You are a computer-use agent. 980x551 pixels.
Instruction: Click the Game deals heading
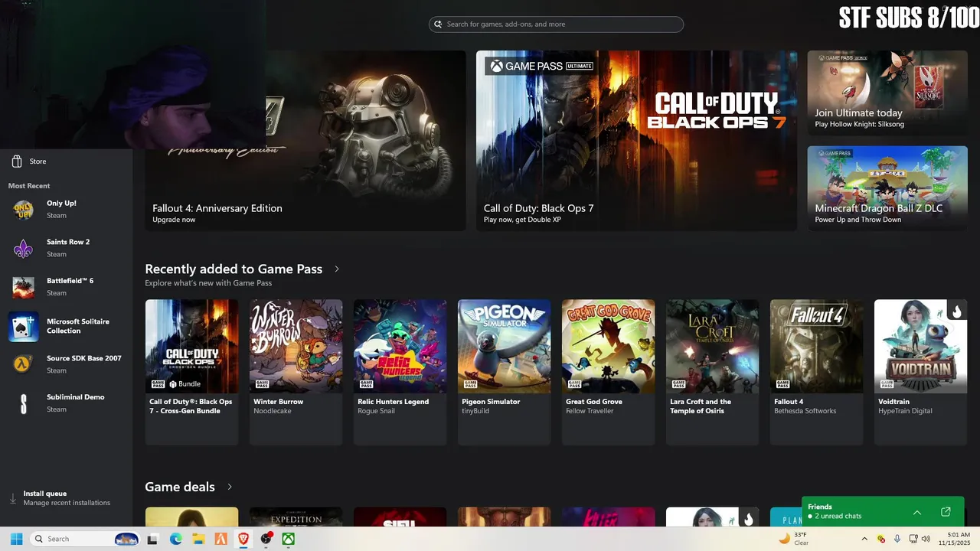tap(180, 487)
